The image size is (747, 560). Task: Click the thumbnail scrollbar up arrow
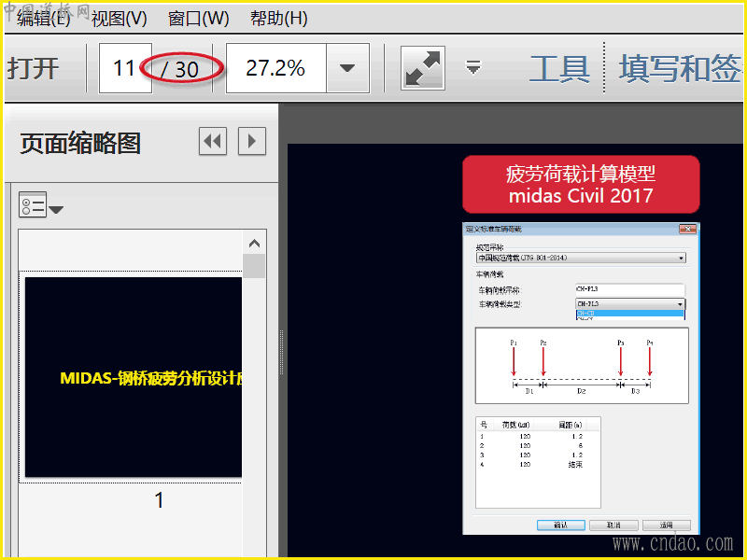point(254,244)
